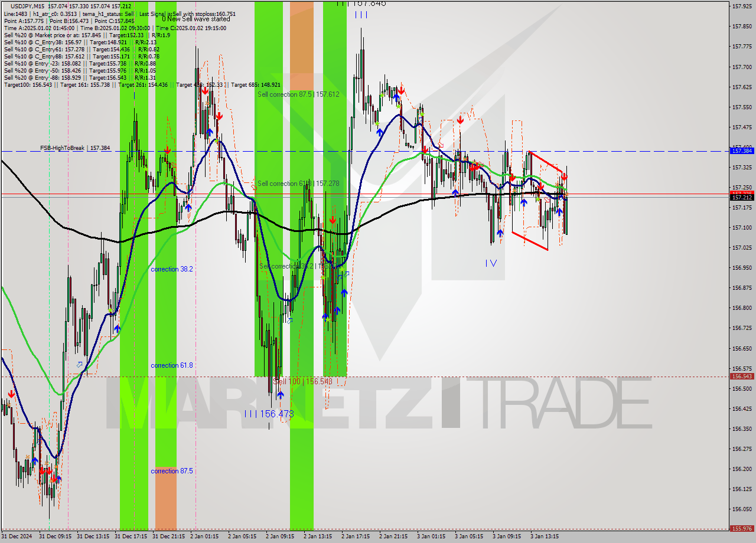Click the 156.543 price tag on axis

[x=742, y=376]
